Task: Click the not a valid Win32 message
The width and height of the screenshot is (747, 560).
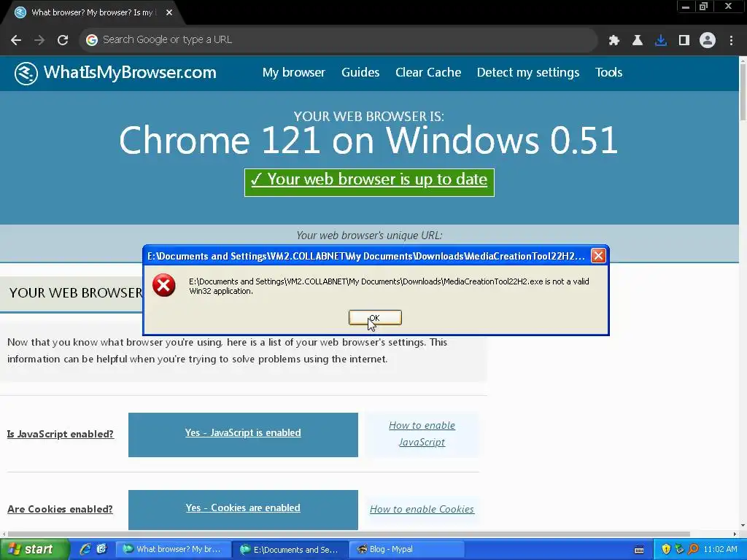Action: pyautogui.click(x=390, y=286)
